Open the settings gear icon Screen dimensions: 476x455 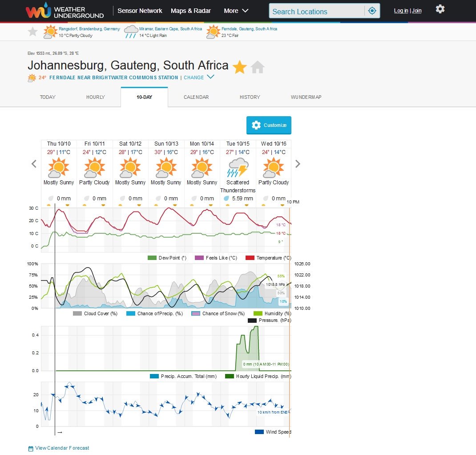tap(440, 8)
